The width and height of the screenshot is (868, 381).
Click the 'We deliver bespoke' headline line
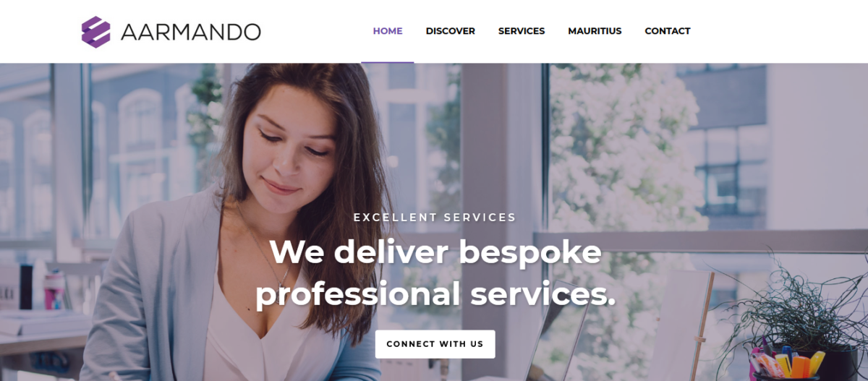pos(435,252)
